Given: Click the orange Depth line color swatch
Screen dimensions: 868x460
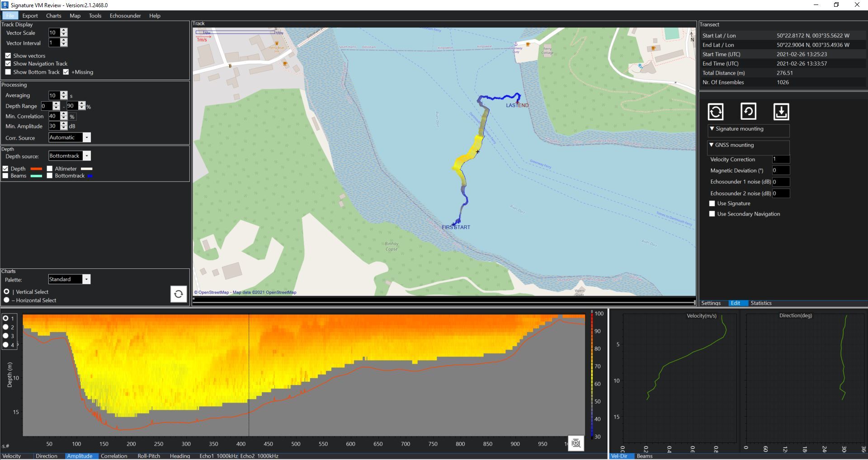Looking at the screenshot, I should 36,169.
